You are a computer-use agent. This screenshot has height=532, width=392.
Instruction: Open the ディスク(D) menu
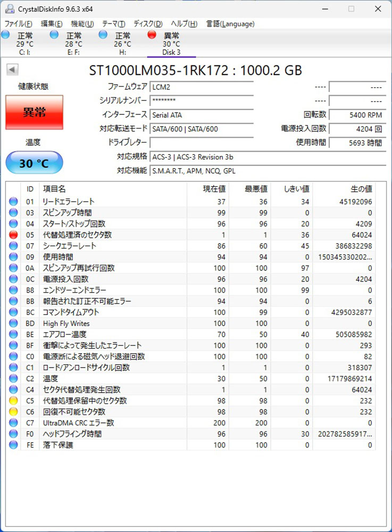pyautogui.click(x=148, y=24)
